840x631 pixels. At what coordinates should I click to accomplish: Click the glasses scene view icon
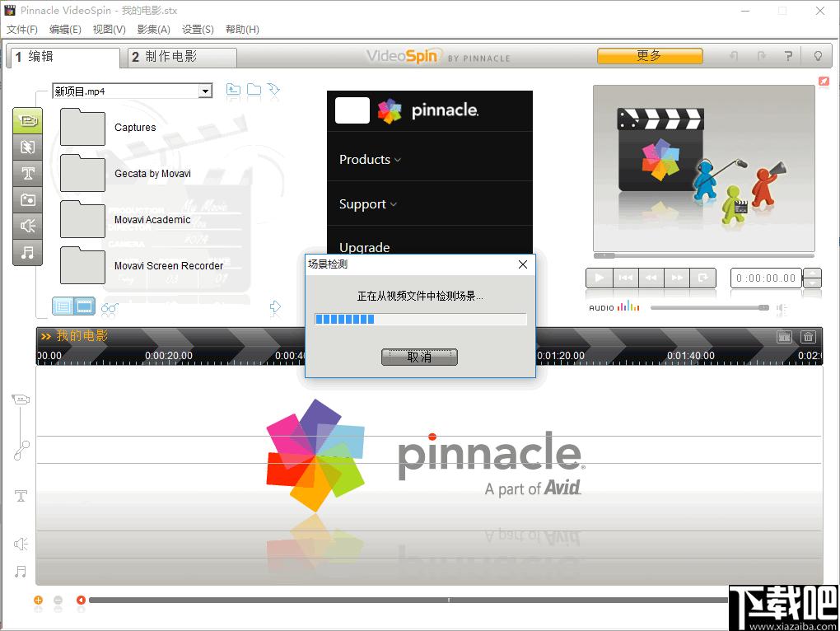tap(110, 308)
